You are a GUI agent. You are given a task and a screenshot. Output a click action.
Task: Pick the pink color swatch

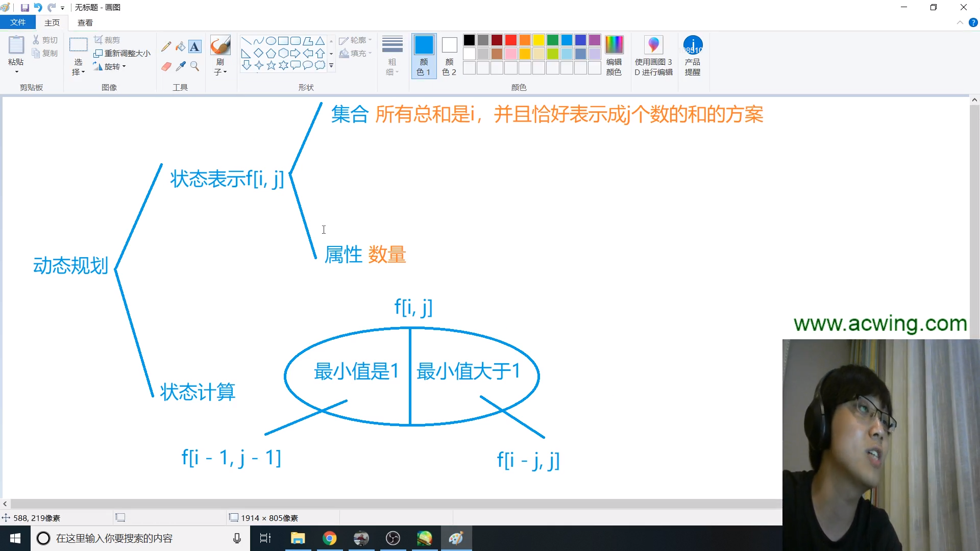[x=511, y=54]
